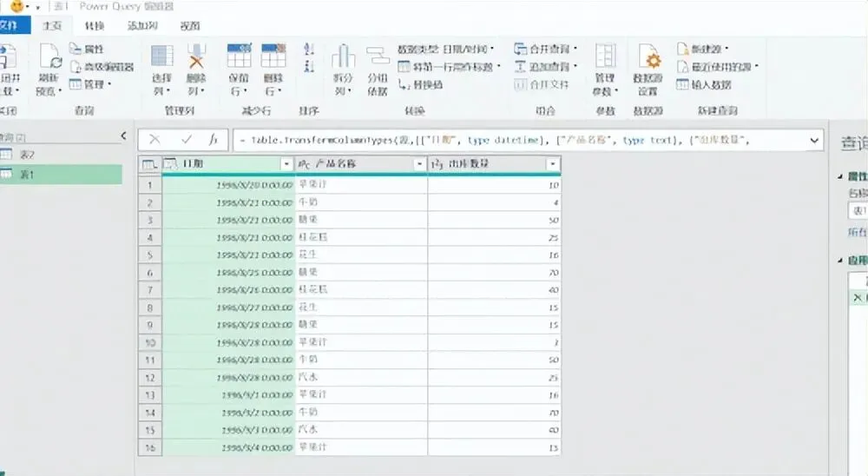The image size is (868, 476).
Task: Select query 表1 in the Queries pane
Action: pos(61,174)
